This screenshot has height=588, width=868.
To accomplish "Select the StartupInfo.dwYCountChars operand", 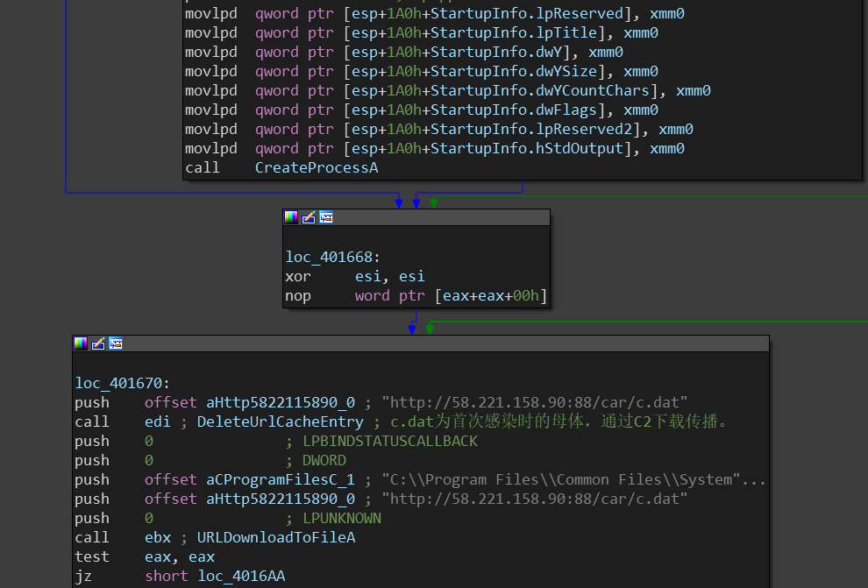I will point(540,91).
